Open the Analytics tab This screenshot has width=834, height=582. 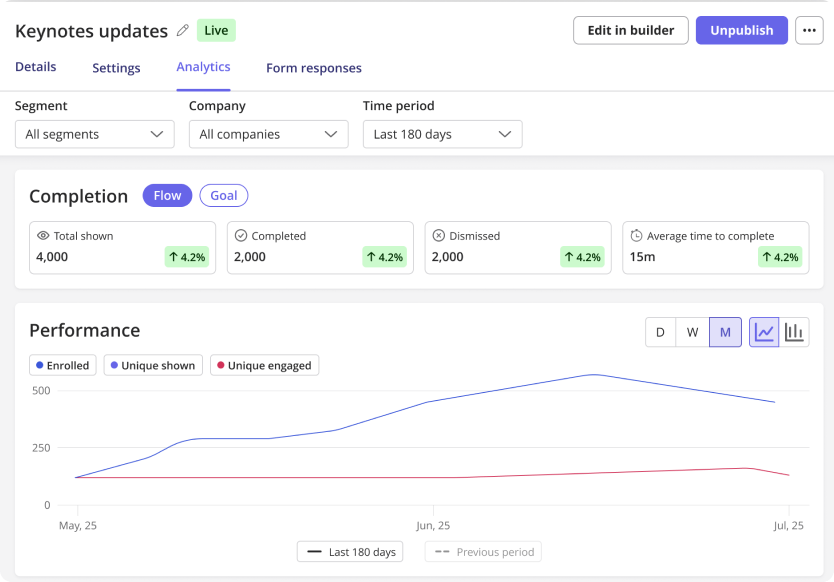[203, 67]
